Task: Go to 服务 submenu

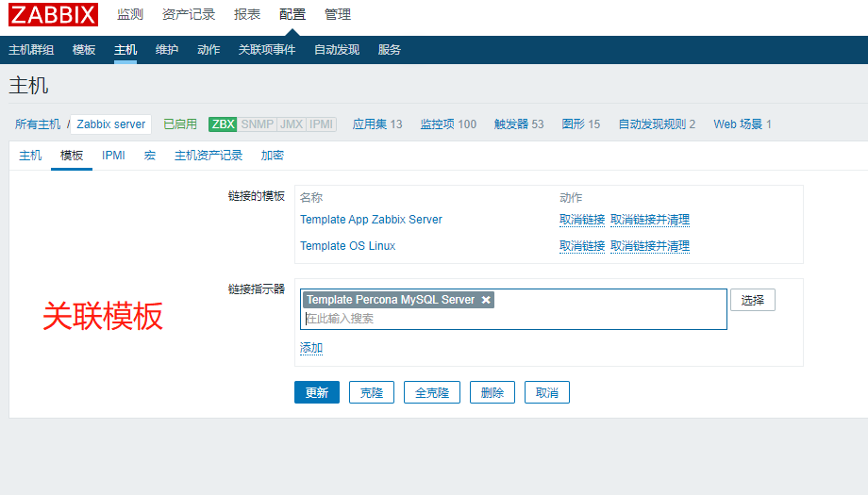Action: point(389,50)
